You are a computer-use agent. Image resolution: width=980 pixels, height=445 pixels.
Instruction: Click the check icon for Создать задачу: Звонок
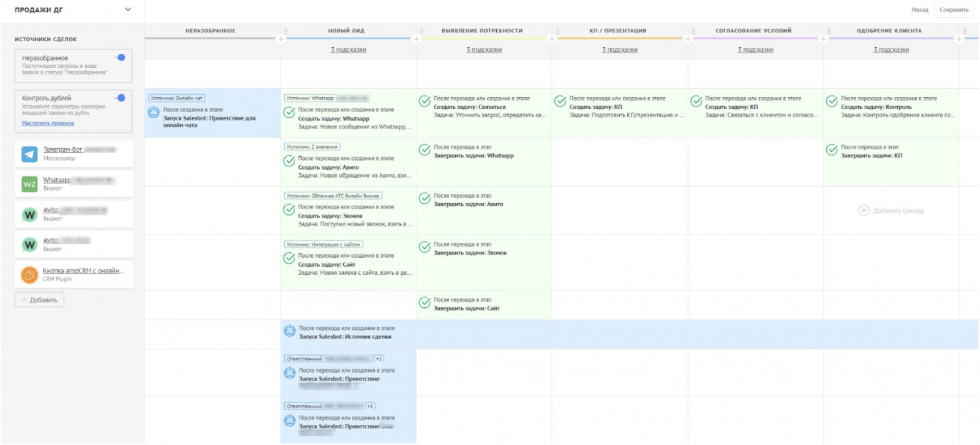pyautogui.click(x=289, y=209)
